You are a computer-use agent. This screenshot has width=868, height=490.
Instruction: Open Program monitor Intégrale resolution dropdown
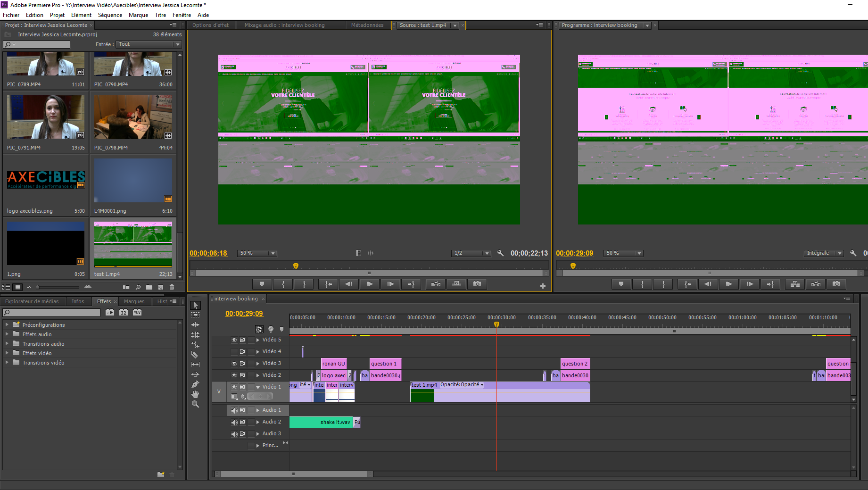click(823, 253)
